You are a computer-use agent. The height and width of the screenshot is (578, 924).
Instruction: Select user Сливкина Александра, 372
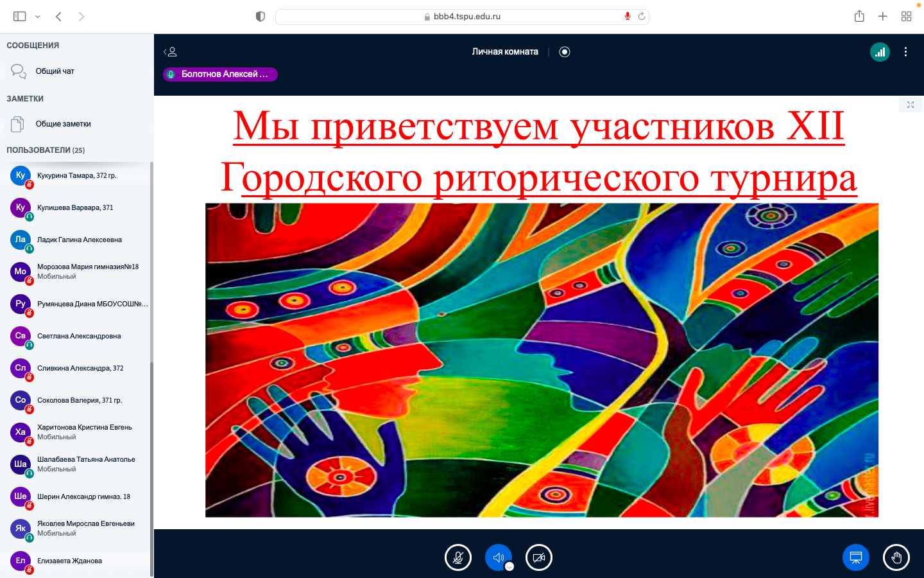tap(76, 368)
